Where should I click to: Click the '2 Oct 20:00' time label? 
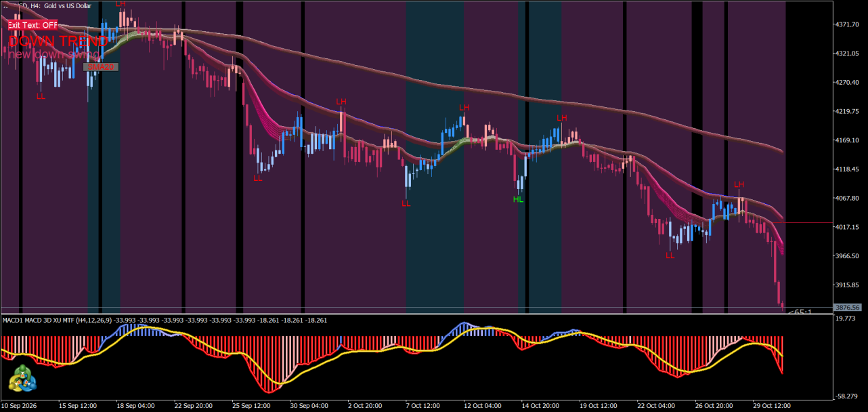point(366,406)
